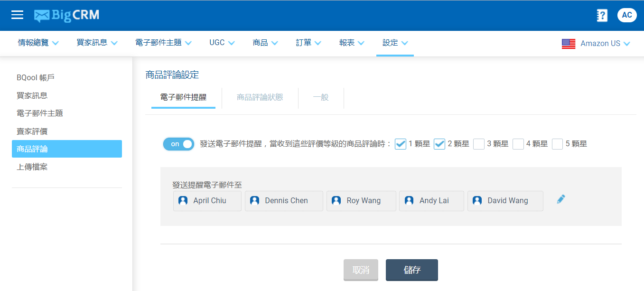Expand the 報表 dropdown menu
The width and height of the screenshot is (644, 291).
[x=352, y=43]
